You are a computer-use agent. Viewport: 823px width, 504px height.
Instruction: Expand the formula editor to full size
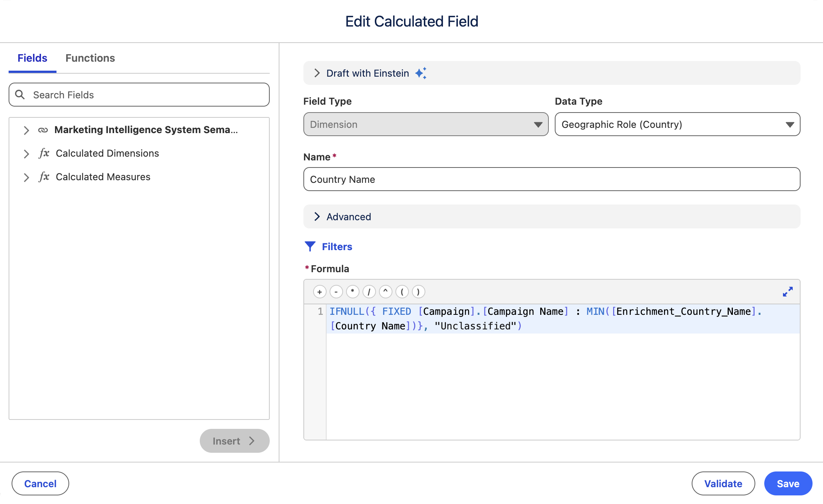(787, 292)
